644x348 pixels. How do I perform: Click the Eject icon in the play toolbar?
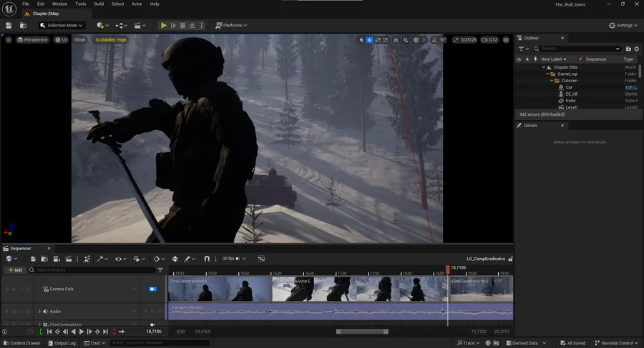tap(192, 26)
